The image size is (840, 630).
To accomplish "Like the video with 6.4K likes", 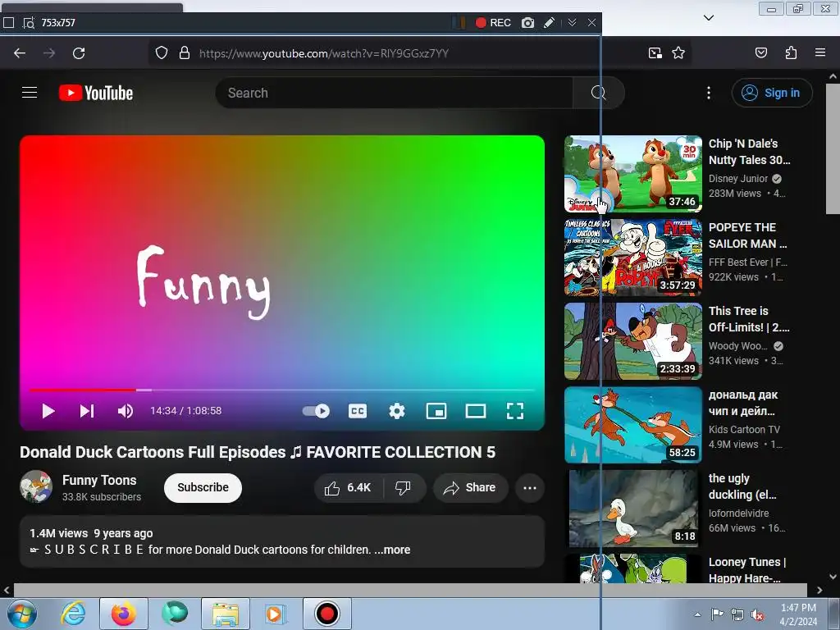I will pyautogui.click(x=348, y=487).
